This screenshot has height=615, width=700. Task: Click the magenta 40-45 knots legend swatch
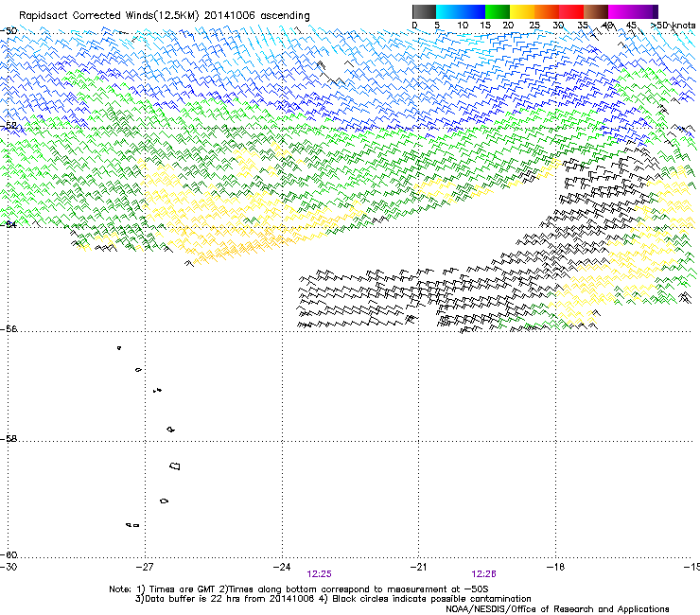click(621, 11)
